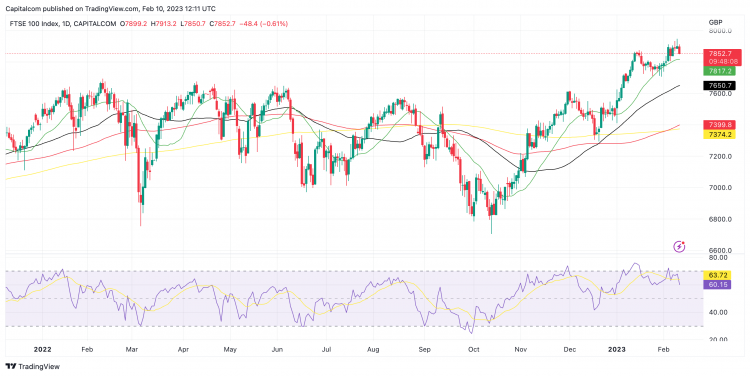This screenshot has height=376, width=750.
Task: Click the purple lightning flash icon
Action: [679, 246]
